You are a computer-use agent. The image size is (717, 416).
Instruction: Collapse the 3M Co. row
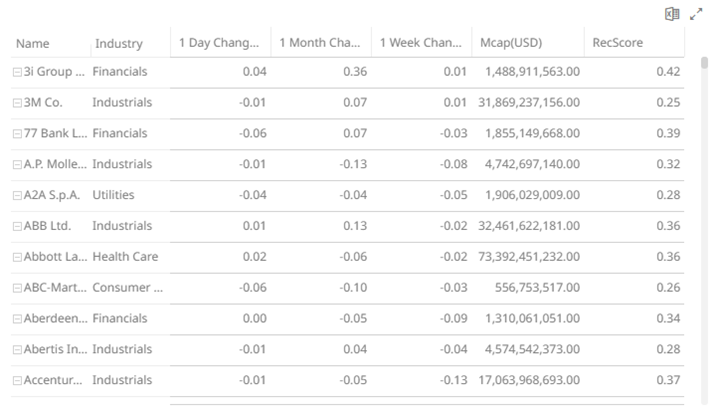(x=17, y=103)
